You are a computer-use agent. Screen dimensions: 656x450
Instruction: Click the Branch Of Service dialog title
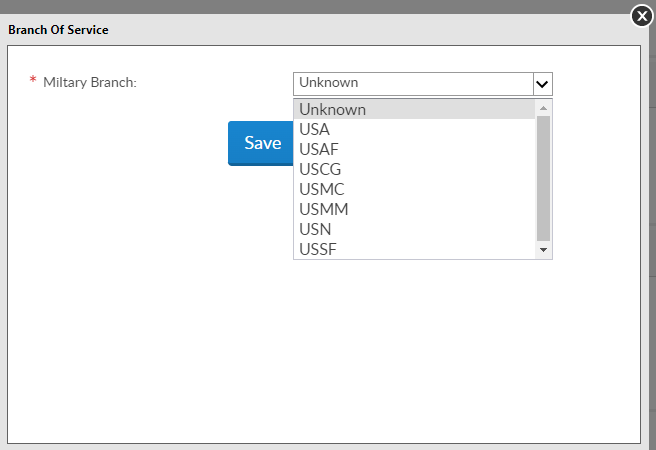point(58,30)
